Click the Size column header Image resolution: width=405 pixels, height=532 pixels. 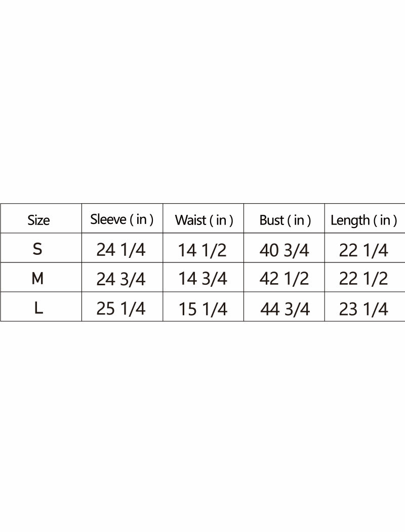[x=39, y=220]
